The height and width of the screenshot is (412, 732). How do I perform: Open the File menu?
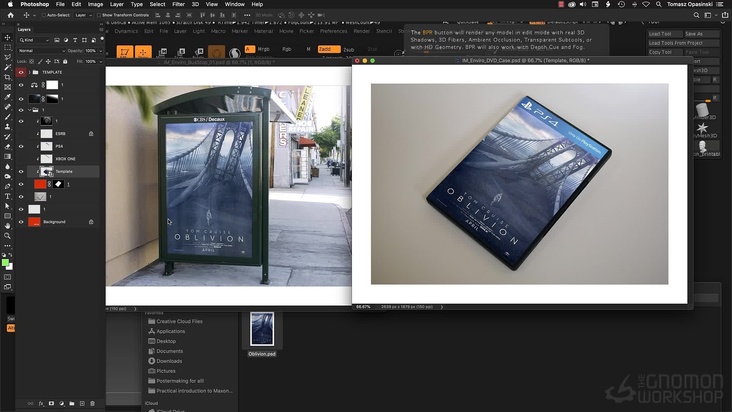pos(60,4)
